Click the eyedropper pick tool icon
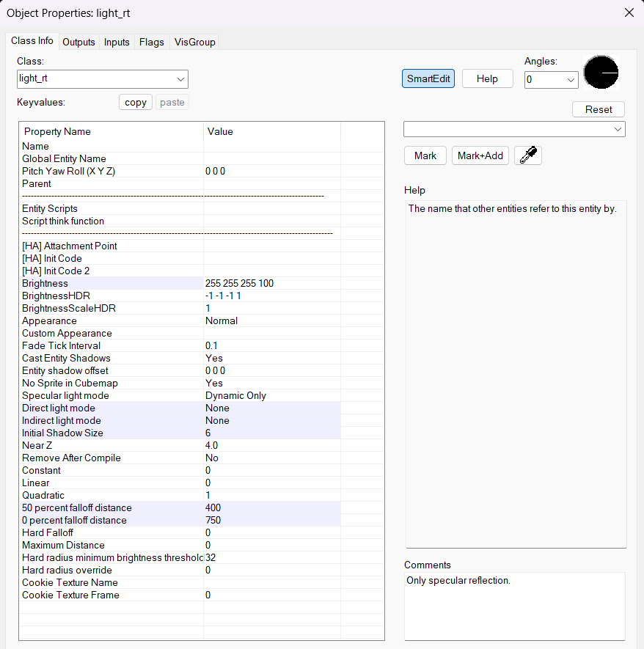 [528, 155]
